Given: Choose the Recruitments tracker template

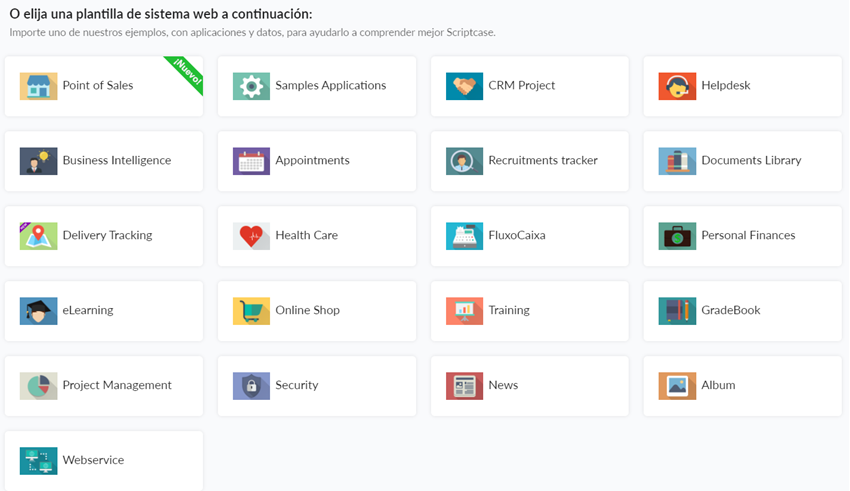Looking at the screenshot, I should tap(530, 161).
